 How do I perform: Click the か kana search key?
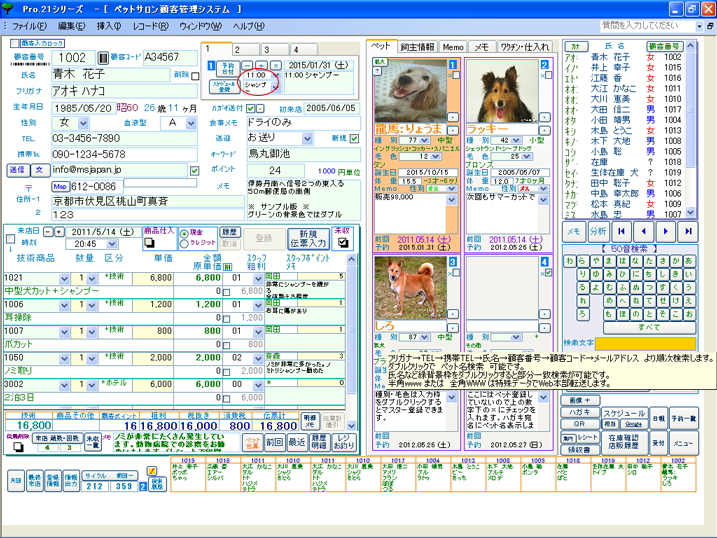click(676, 261)
